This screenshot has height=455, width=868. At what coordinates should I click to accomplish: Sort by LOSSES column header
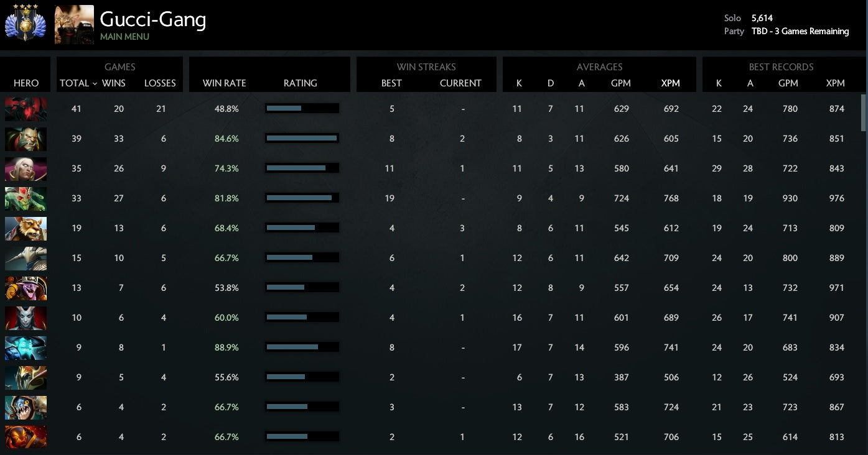(x=160, y=83)
